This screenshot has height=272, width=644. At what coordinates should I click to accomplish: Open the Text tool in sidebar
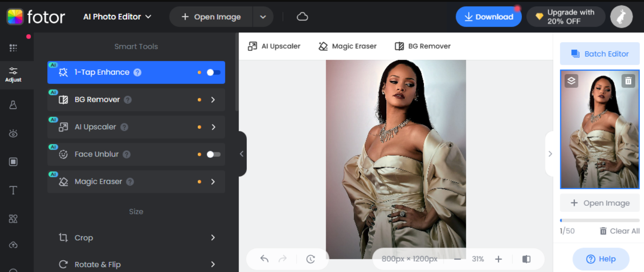click(13, 190)
